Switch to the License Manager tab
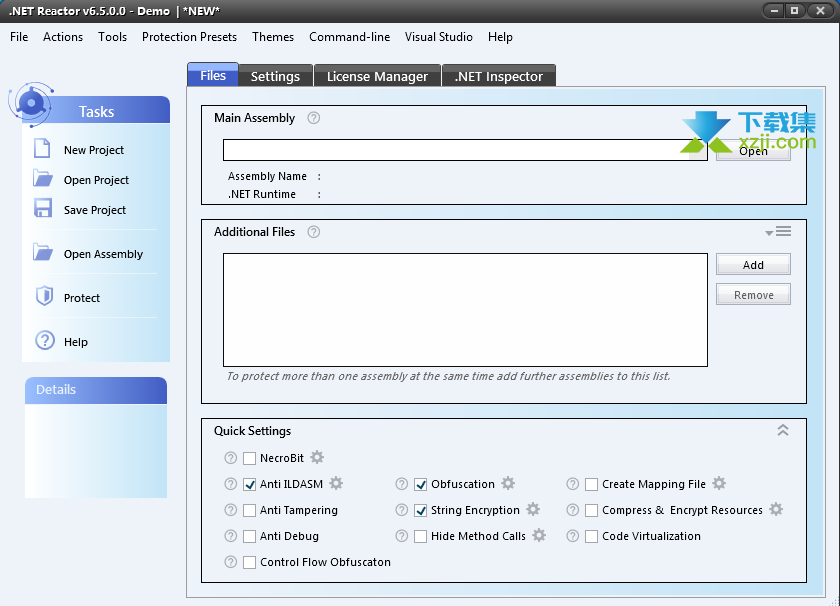This screenshot has width=840, height=606. tap(377, 76)
